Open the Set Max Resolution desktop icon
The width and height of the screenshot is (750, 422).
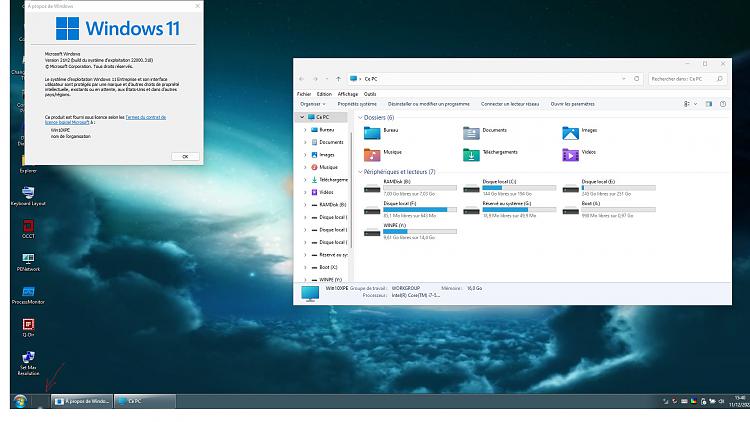[x=28, y=363]
